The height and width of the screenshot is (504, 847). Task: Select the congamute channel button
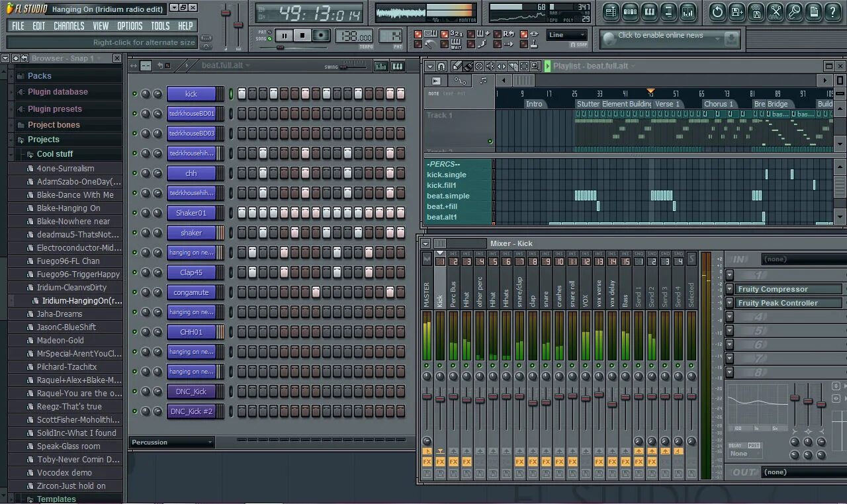click(x=191, y=292)
